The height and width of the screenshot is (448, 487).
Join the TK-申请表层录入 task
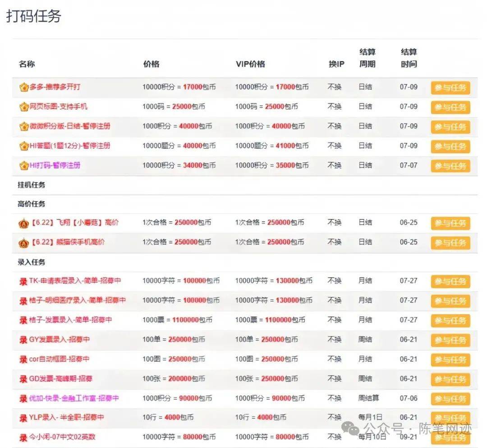click(x=450, y=282)
